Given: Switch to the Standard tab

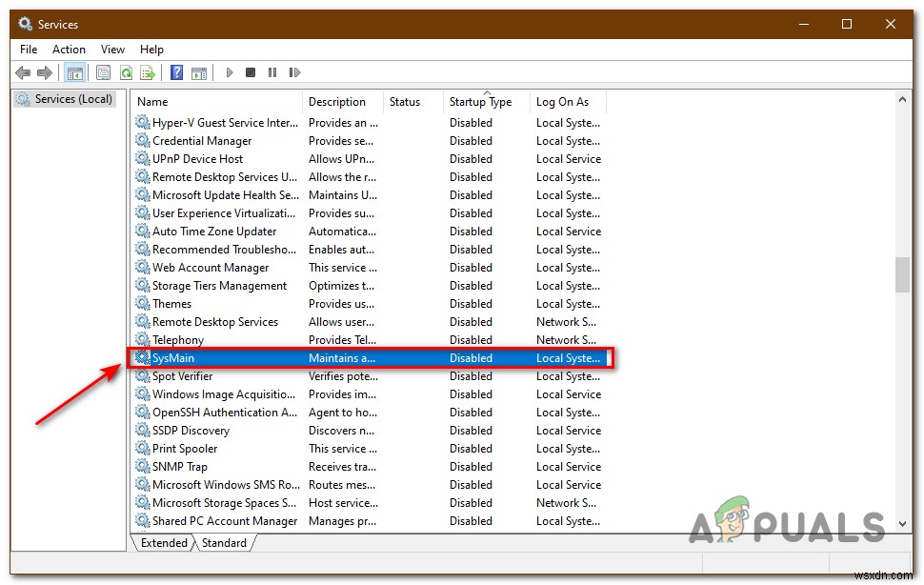Looking at the screenshot, I should tap(225, 542).
